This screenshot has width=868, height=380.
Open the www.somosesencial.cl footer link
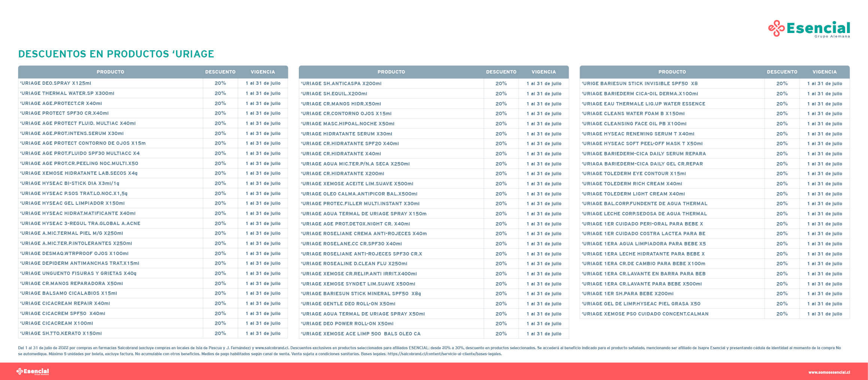pyautogui.click(x=829, y=372)
